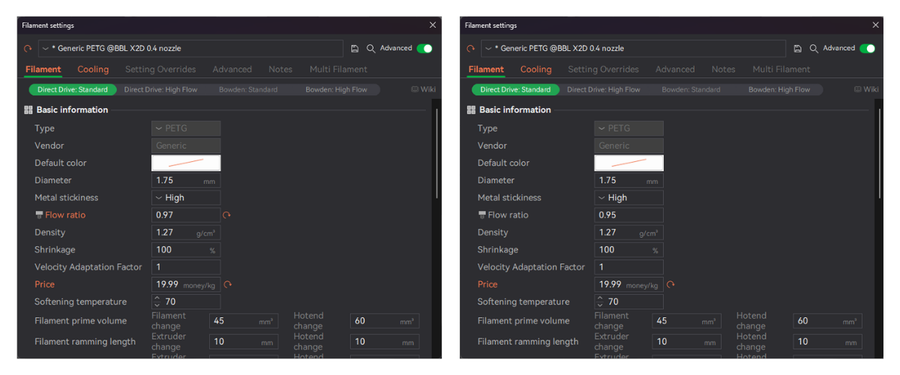Open Type PETG dropdown in left window
The width and height of the screenshot is (900, 375).
[x=186, y=129]
